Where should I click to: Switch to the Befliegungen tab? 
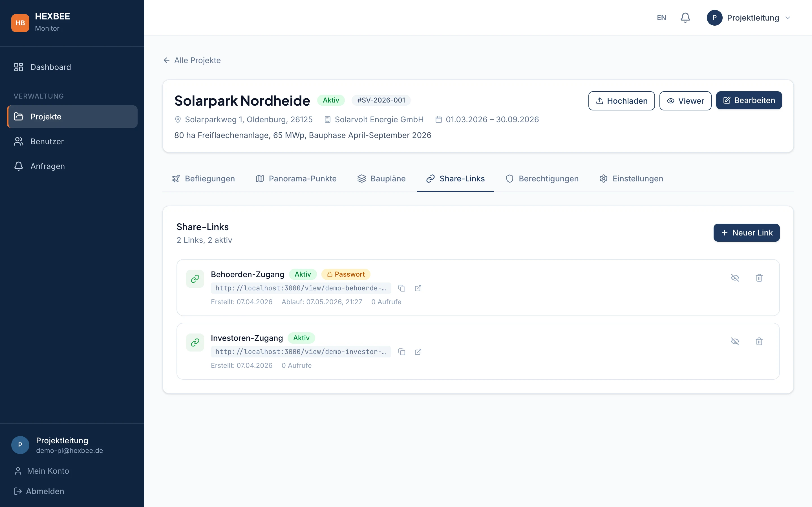coord(203,179)
